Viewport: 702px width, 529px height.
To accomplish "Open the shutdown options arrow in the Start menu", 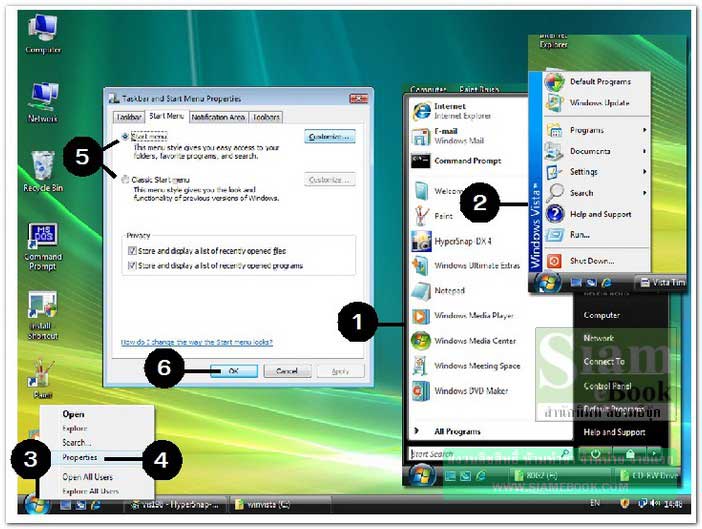I will pyautogui.click(x=655, y=453).
